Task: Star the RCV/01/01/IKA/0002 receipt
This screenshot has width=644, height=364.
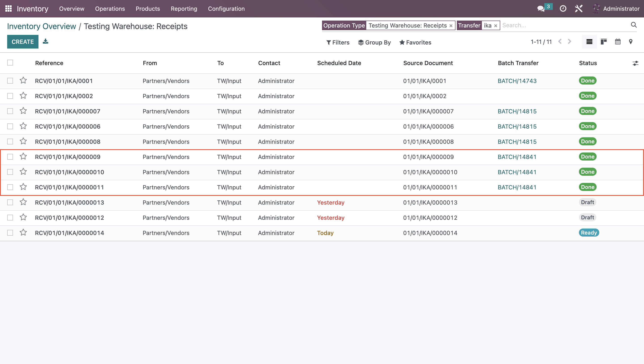Action: tap(23, 96)
